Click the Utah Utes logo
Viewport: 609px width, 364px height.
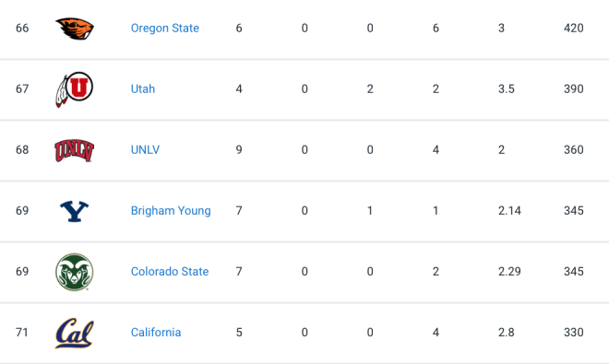pyautogui.click(x=74, y=89)
